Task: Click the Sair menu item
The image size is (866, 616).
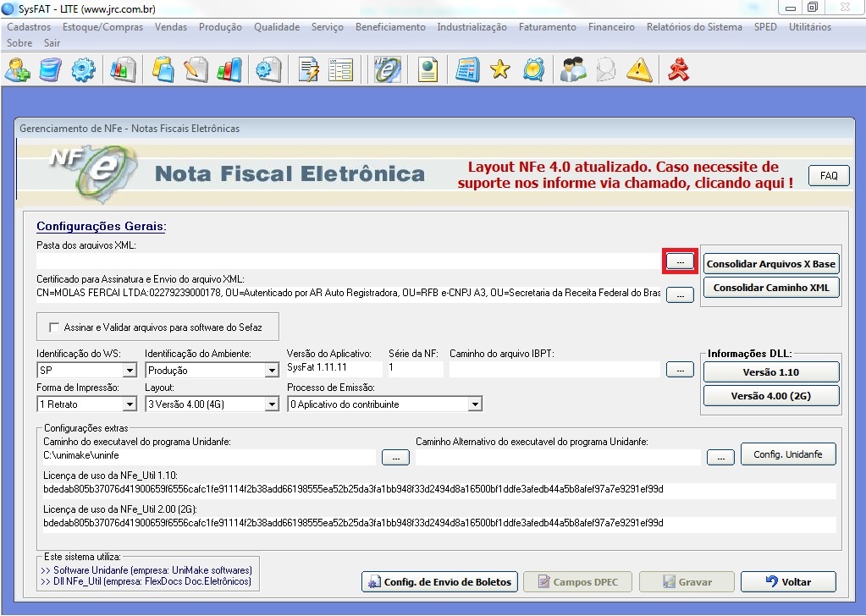Action: [52, 43]
